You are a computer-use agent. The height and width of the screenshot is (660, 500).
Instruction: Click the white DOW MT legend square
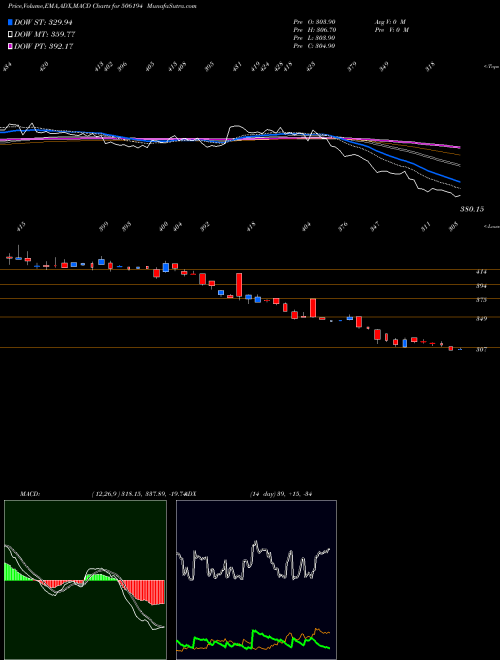10,34
